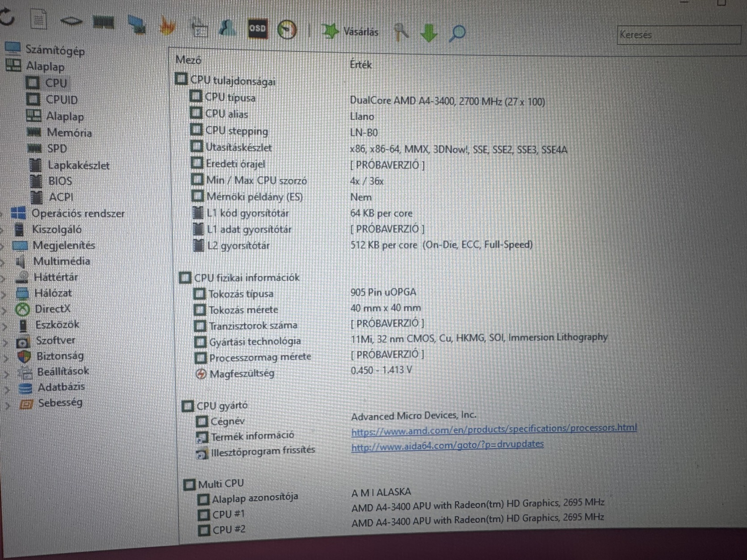The height and width of the screenshot is (560, 747).
Task: Select the ACPI tree item
Action: click(61, 197)
